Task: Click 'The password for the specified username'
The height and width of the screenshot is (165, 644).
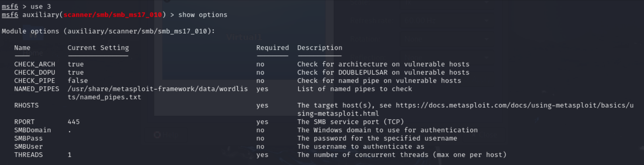Action: (x=377, y=138)
